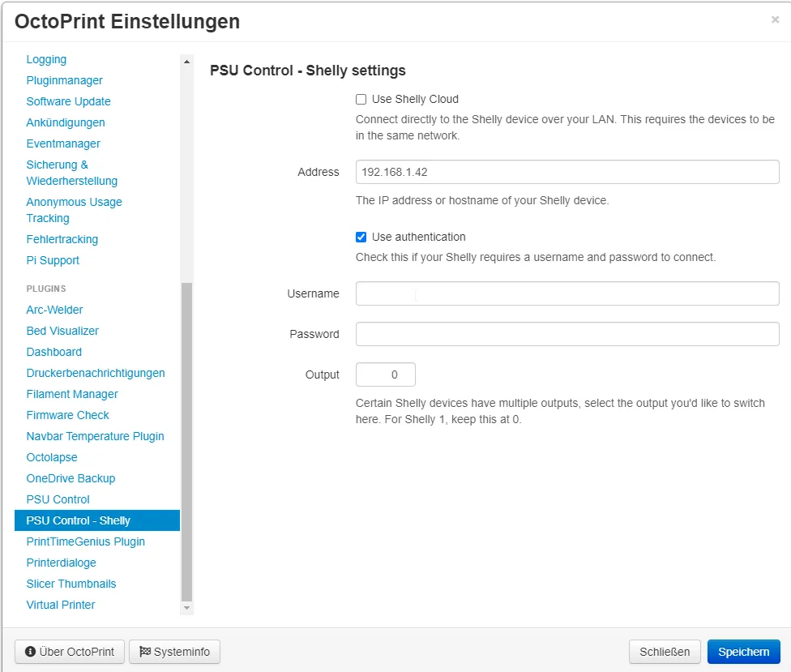
Task: Go to Octolapse settings
Action: click(x=52, y=457)
